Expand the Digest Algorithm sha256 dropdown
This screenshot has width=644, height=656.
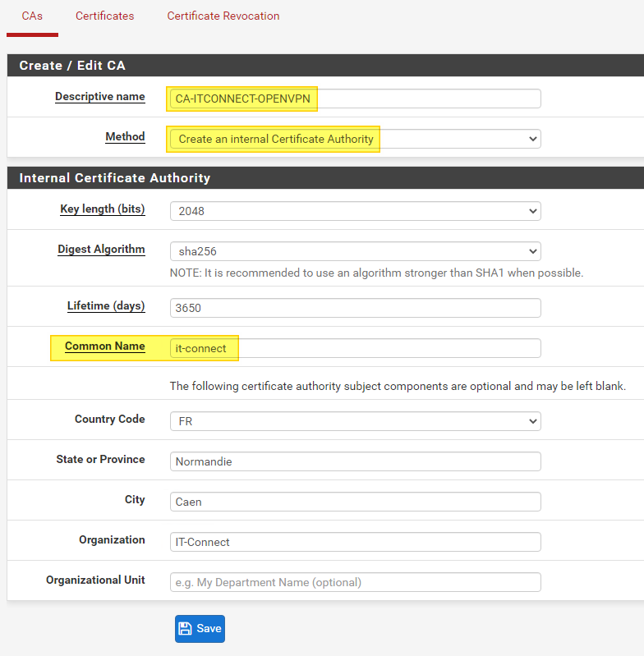point(355,251)
